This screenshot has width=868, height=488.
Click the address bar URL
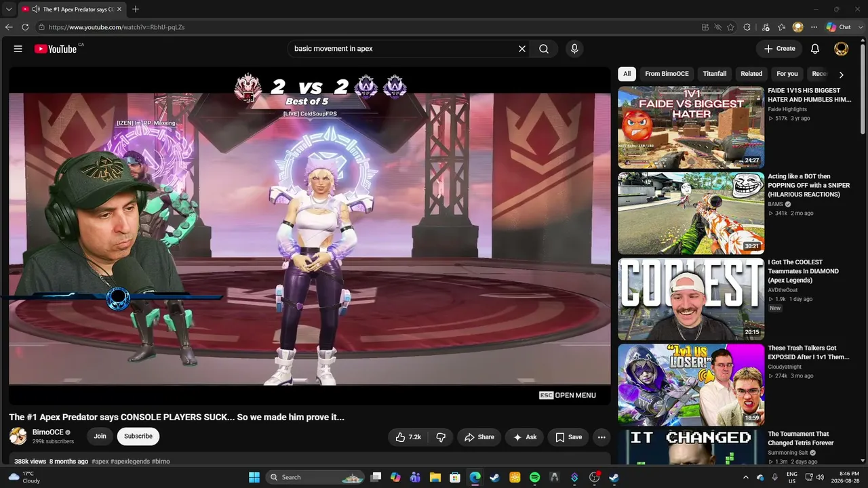click(x=117, y=27)
